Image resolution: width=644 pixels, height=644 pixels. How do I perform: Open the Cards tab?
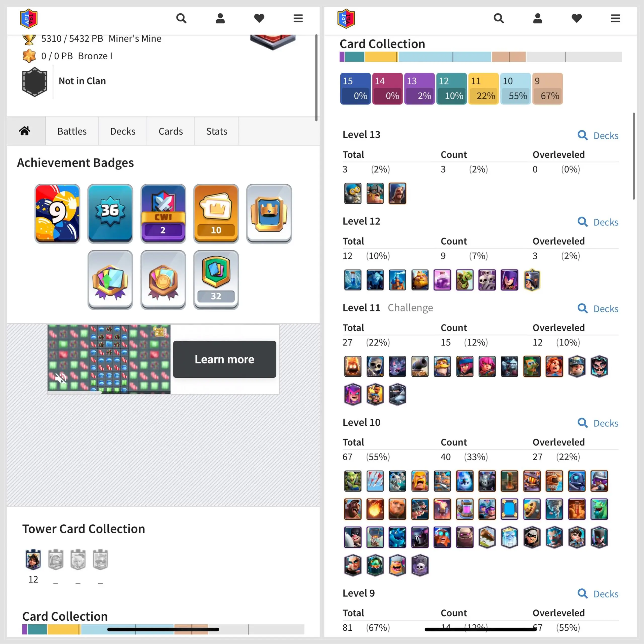click(x=171, y=131)
